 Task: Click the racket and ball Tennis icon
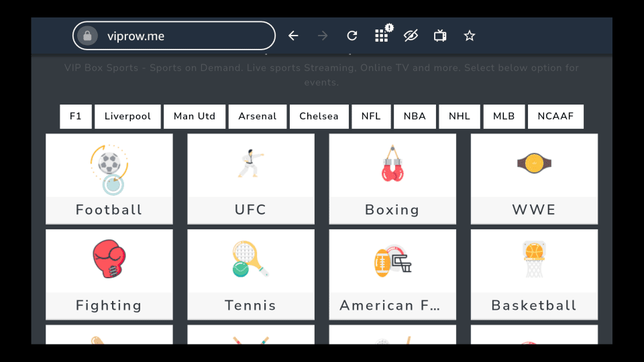point(250,259)
